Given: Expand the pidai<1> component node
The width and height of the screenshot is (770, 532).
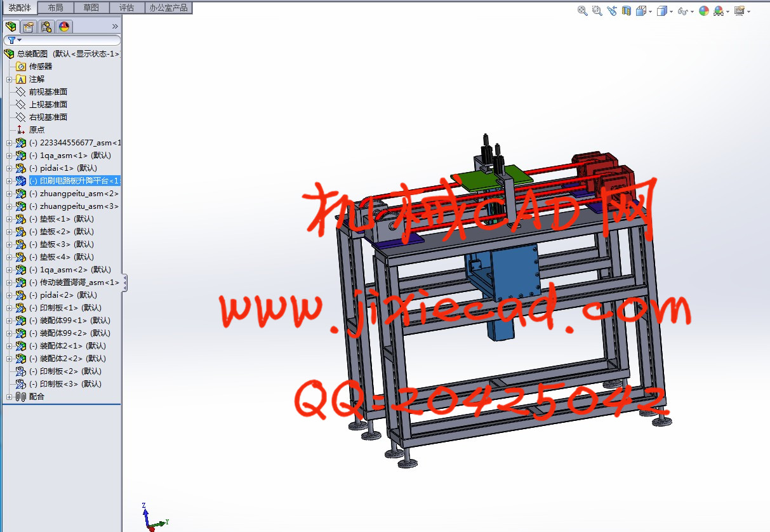Looking at the screenshot, I should 9,168.
